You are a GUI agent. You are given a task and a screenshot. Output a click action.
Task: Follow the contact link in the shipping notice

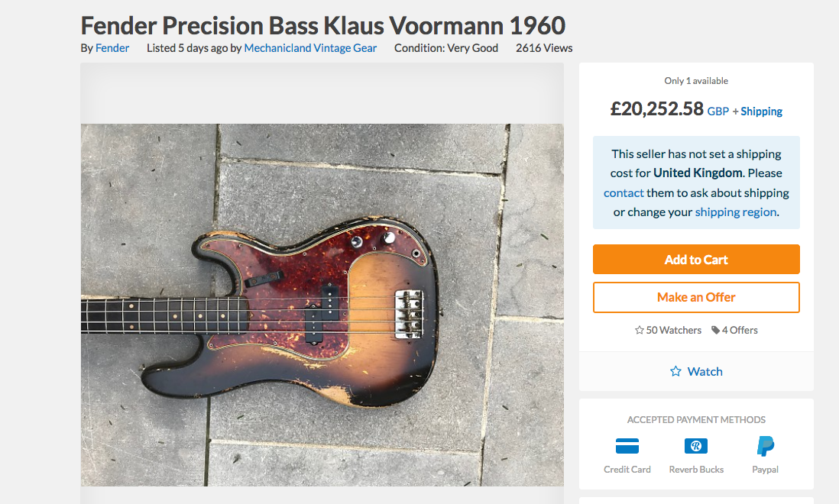click(x=624, y=192)
